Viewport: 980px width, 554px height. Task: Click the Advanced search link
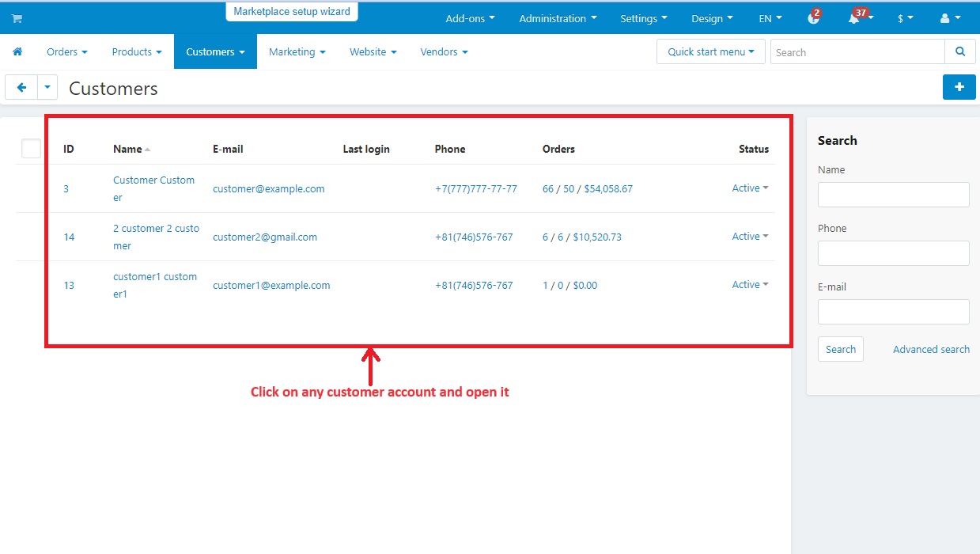click(931, 349)
